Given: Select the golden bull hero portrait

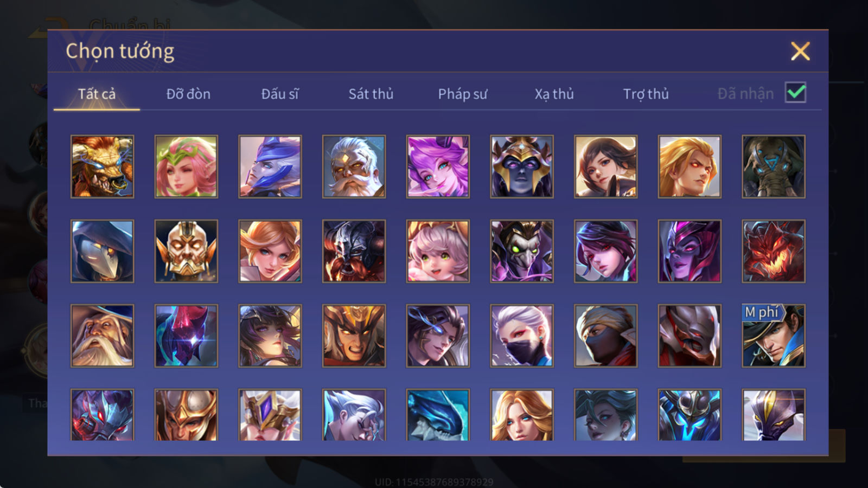Looking at the screenshot, I should 102,166.
